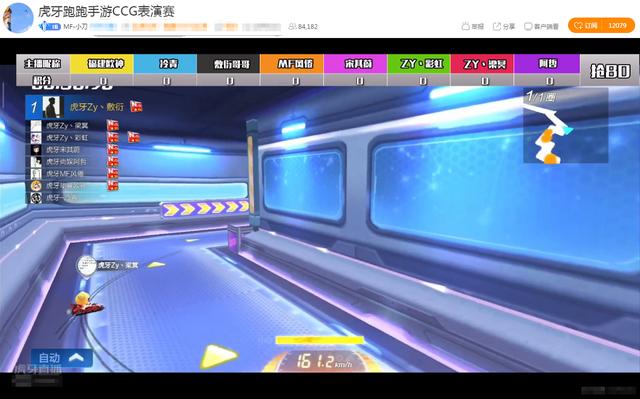This screenshot has width=640, height=399.
Task: Click the 积分 score row label
Action: (42, 80)
